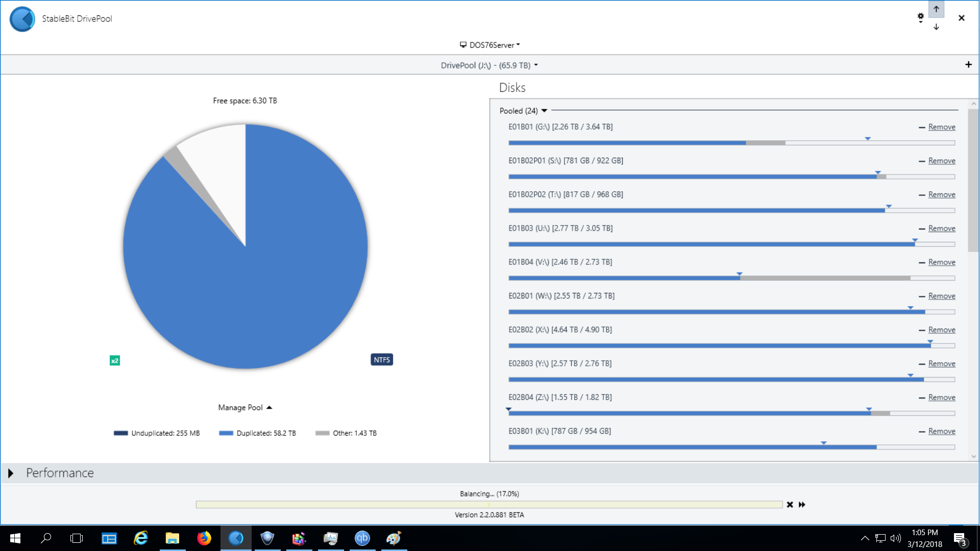Screen dimensions: 980x551
Task: Click the disk list scroll down arrow
Action: (x=973, y=457)
